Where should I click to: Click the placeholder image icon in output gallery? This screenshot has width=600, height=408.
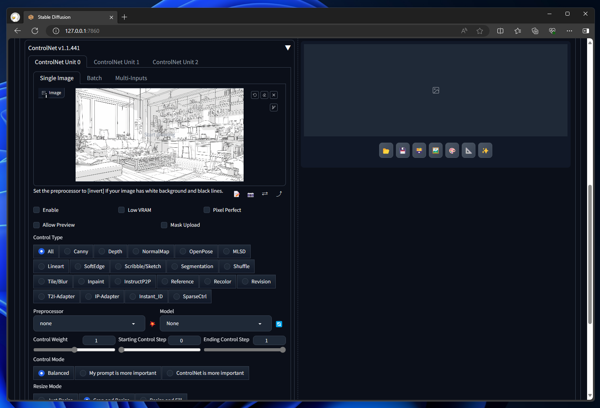tap(435, 90)
